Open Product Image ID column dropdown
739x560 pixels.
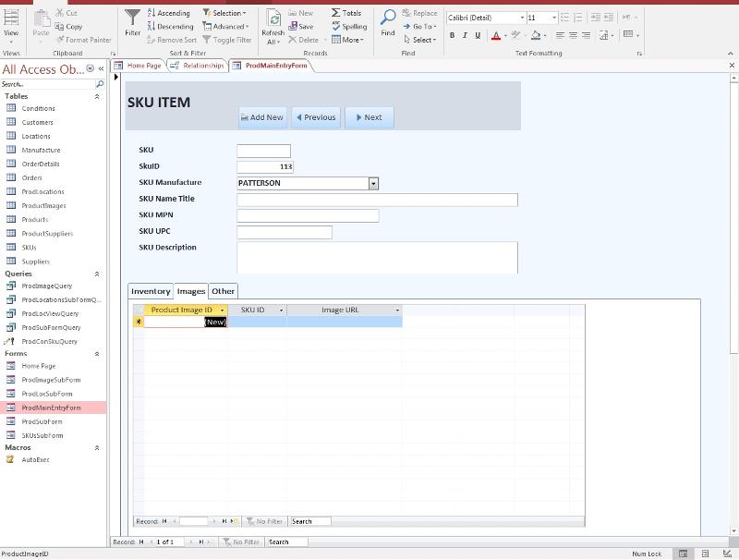222,310
